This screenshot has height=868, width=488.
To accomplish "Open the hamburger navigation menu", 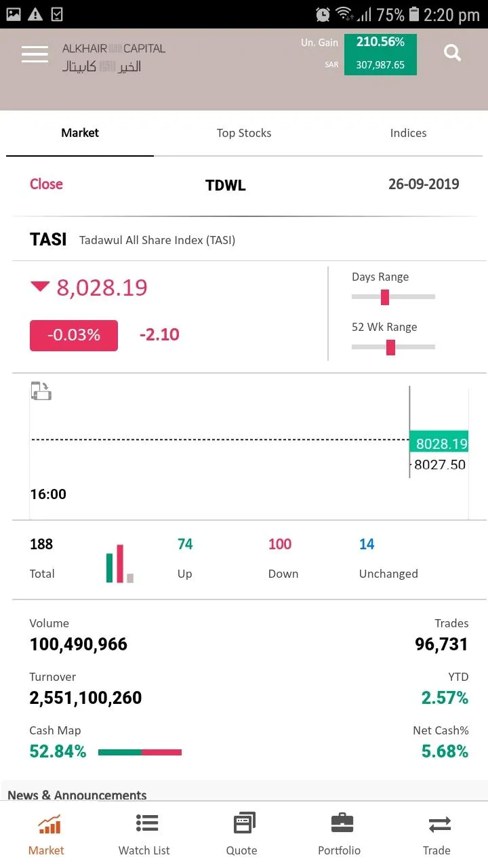I will (x=35, y=54).
